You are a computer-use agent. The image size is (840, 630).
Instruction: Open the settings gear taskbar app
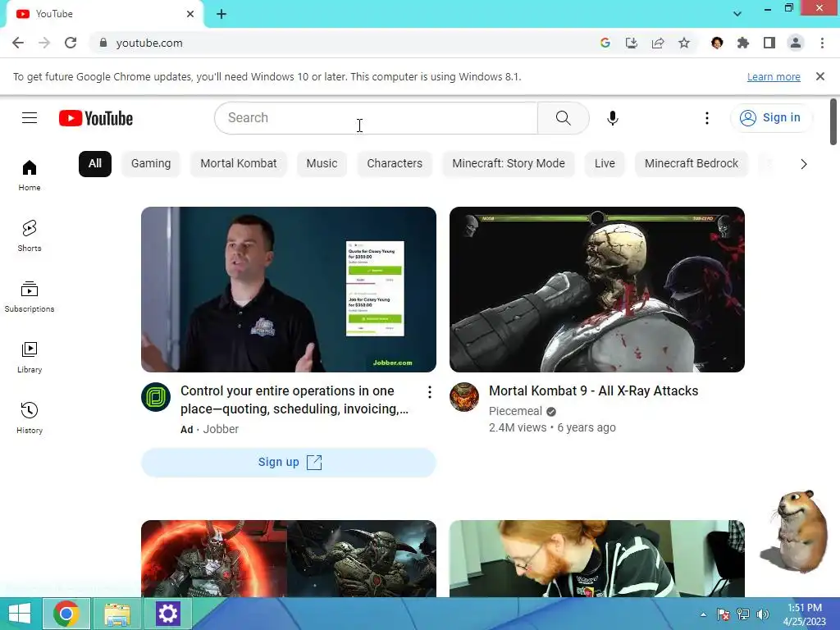[x=167, y=614]
